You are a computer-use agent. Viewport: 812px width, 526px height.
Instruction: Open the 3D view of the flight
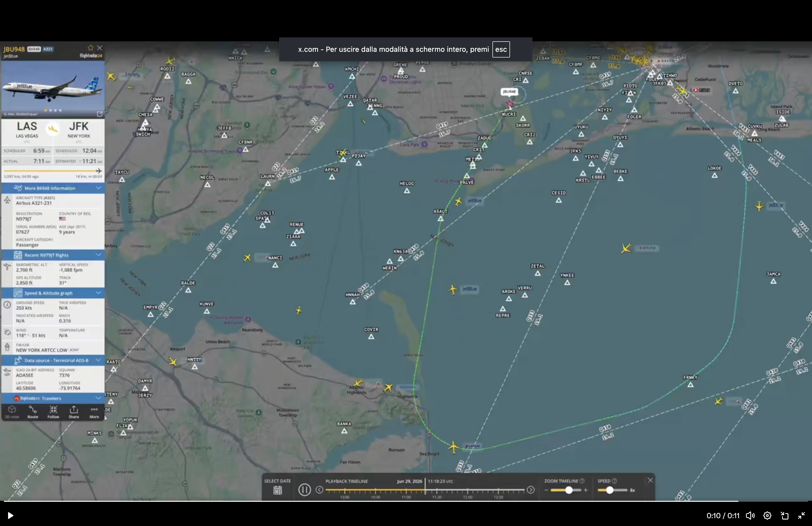12,412
